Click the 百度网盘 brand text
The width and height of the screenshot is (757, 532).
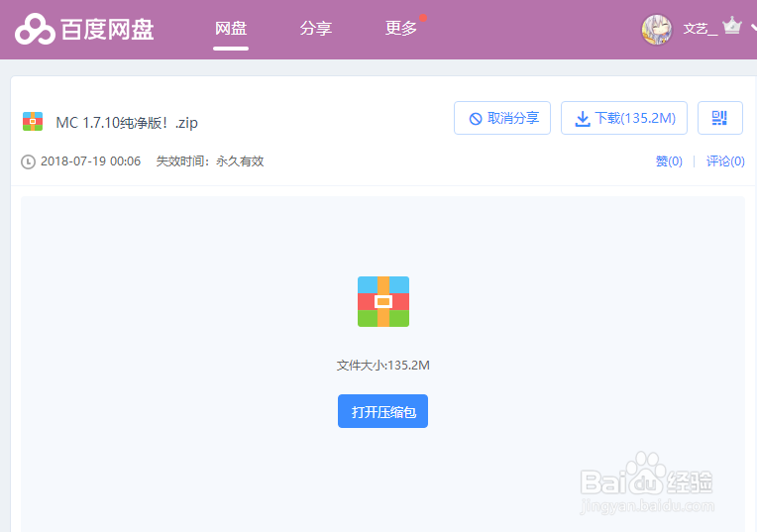point(107,30)
